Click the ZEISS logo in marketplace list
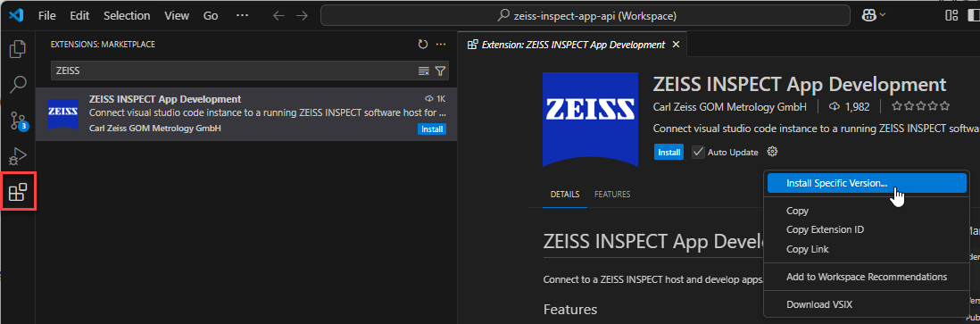980x324 pixels. 63,114
